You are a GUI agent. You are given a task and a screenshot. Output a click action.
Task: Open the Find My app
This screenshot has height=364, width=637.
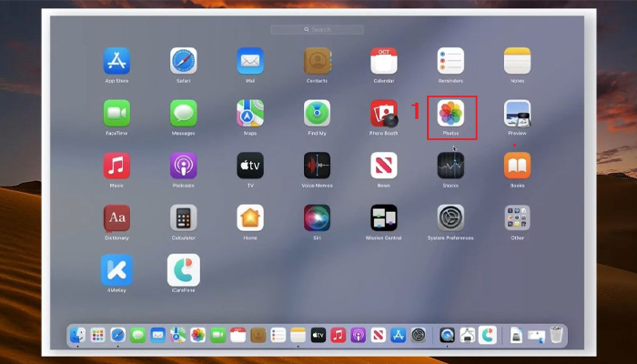(x=317, y=114)
